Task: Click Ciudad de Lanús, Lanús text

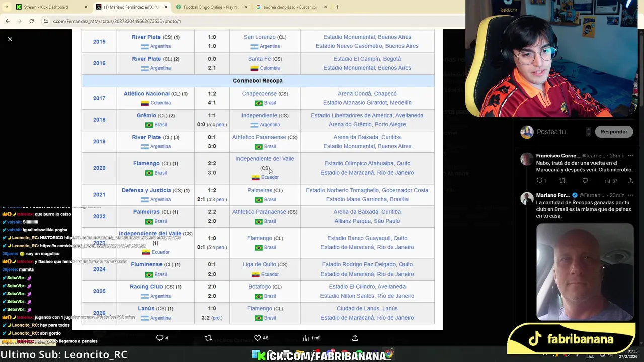Action: pyautogui.click(x=367, y=309)
